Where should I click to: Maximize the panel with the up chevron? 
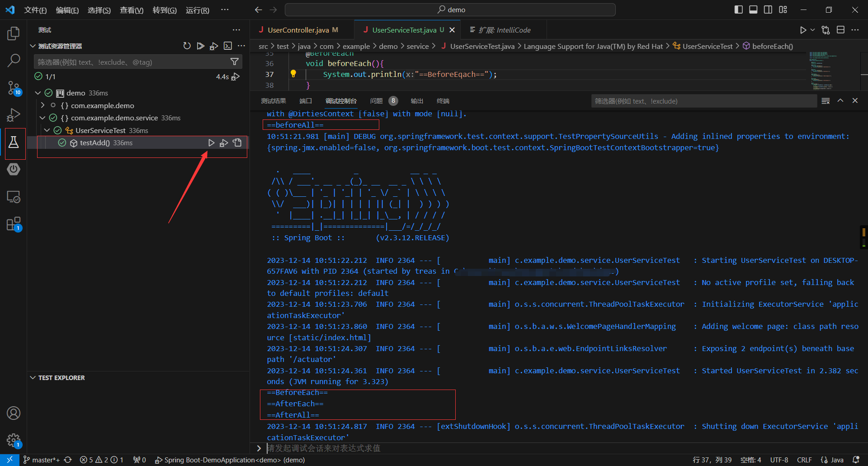coord(840,100)
